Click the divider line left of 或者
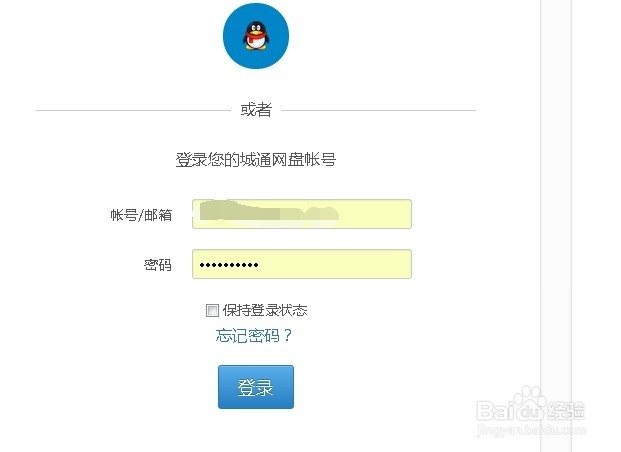This screenshot has height=452, width=621. [x=133, y=111]
